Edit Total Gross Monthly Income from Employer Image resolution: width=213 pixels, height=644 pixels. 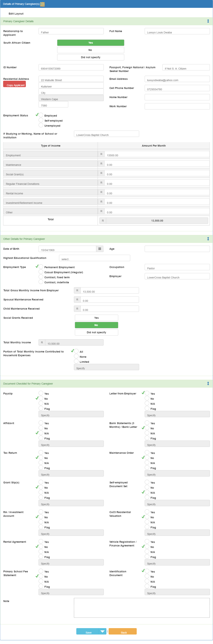tap(109, 291)
